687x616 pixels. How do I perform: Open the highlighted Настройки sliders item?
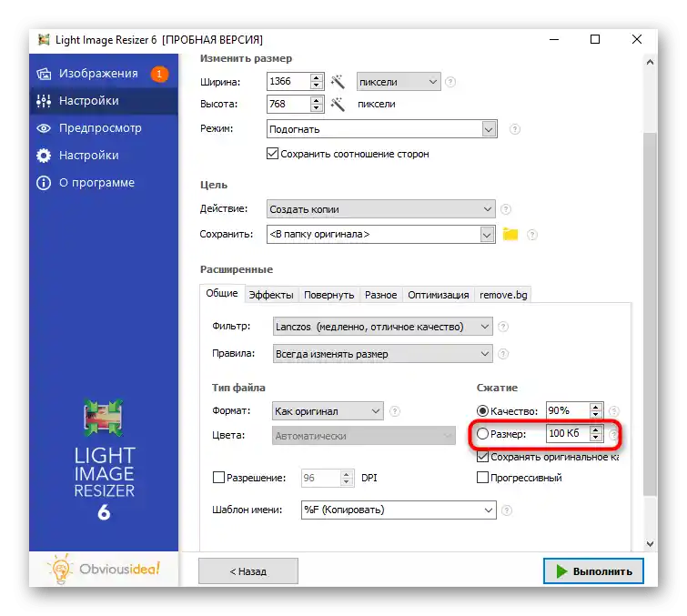[104, 101]
